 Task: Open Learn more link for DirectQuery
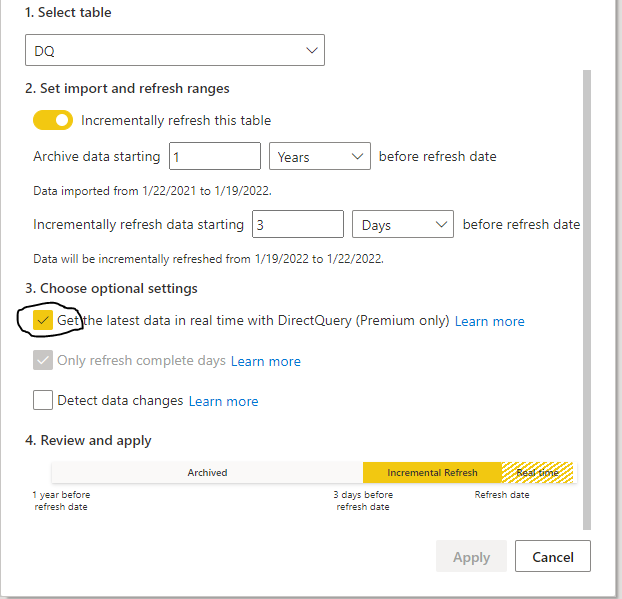tap(489, 321)
